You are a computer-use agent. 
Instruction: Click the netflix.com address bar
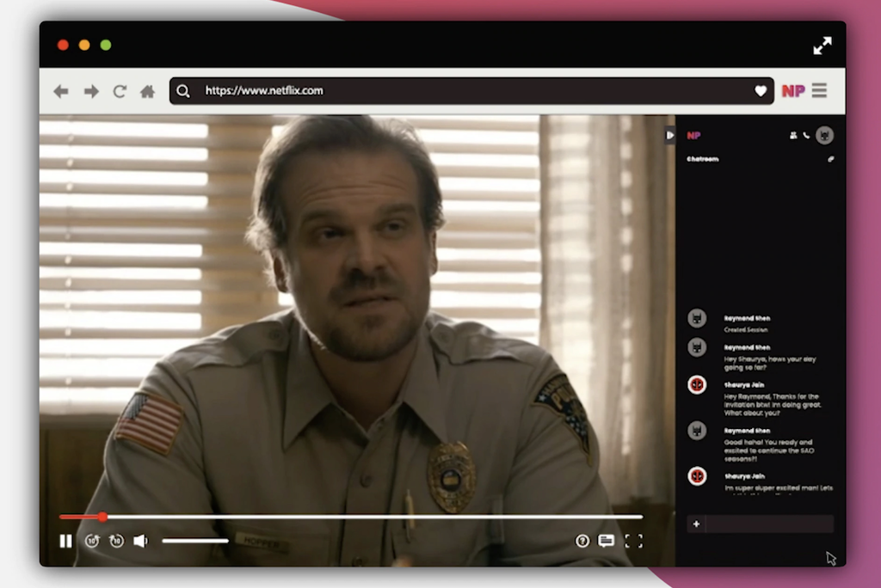click(465, 91)
